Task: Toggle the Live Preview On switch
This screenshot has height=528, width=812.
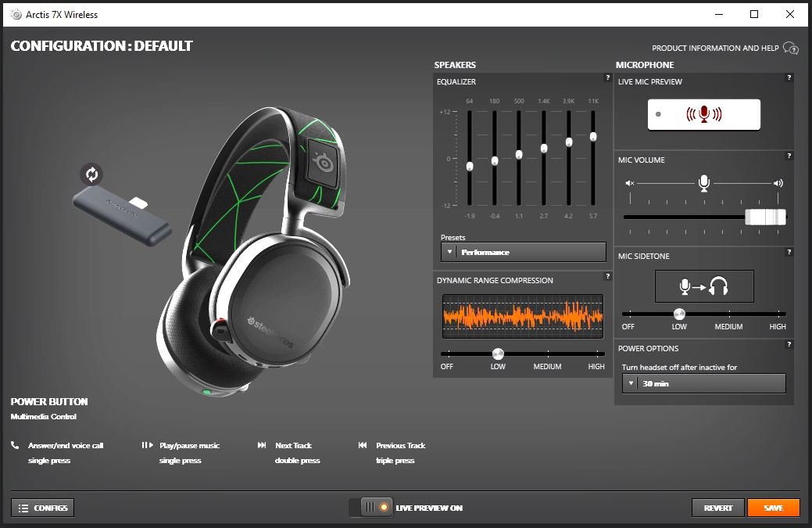Action: click(x=370, y=508)
